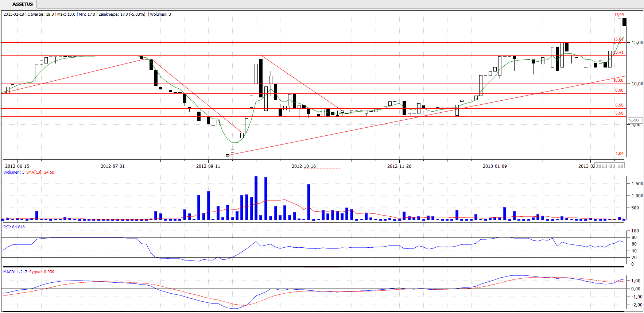The image size is (644, 313).
Task: Click the 1,04 bottom level label
Action: 619,154
